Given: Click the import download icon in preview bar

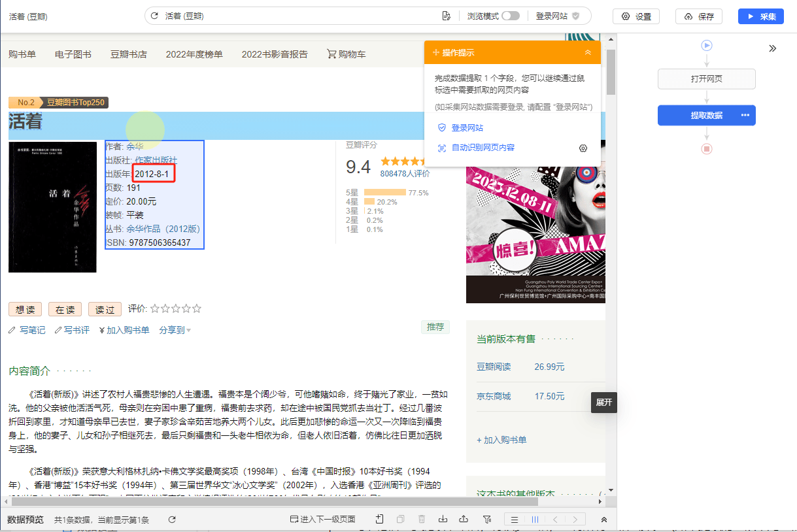Looking at the screenshot, I should (443, 520).
